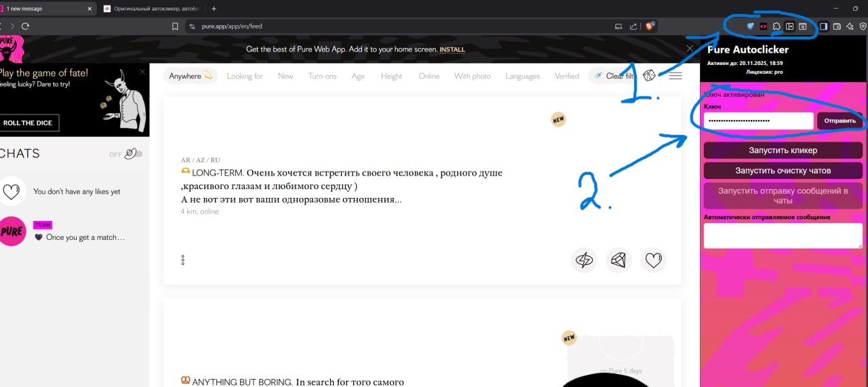Click the lightning instant chat icon

pyautogui.click(x=584, y=260)
